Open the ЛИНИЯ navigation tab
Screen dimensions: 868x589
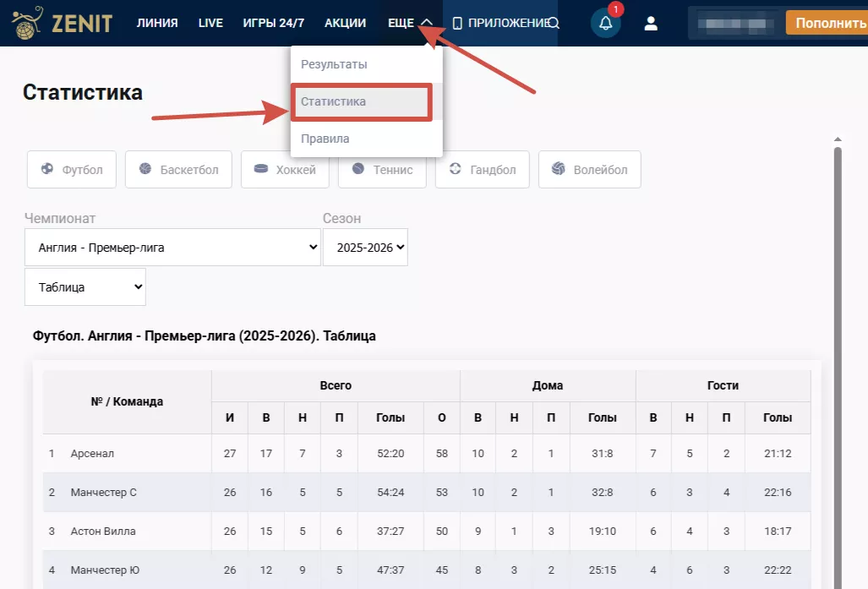coord(157,24)
